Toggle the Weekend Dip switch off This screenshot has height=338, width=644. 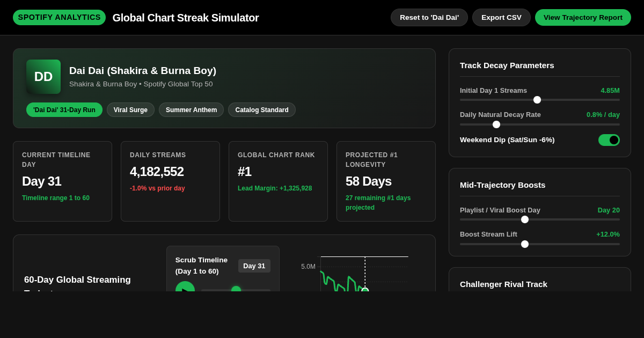(609, 140)
